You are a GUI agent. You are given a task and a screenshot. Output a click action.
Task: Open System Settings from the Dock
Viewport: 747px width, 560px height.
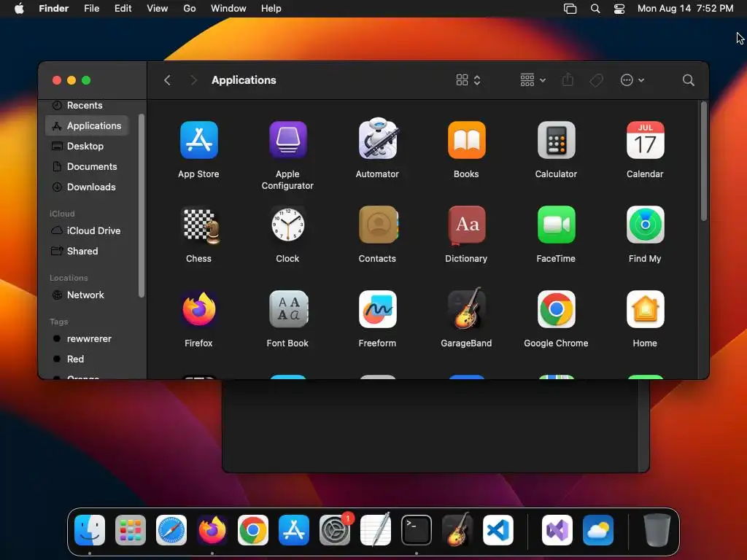pos(335,530)
